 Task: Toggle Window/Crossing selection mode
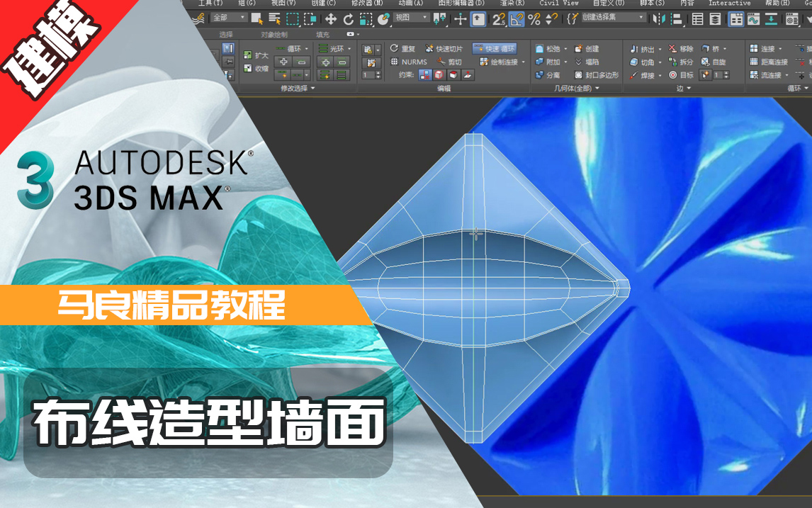(310, 19)
